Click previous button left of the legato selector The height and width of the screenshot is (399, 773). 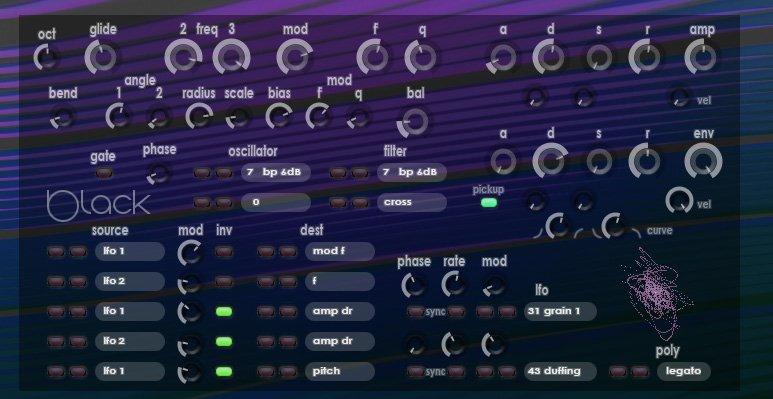click(x=618, y=371)
